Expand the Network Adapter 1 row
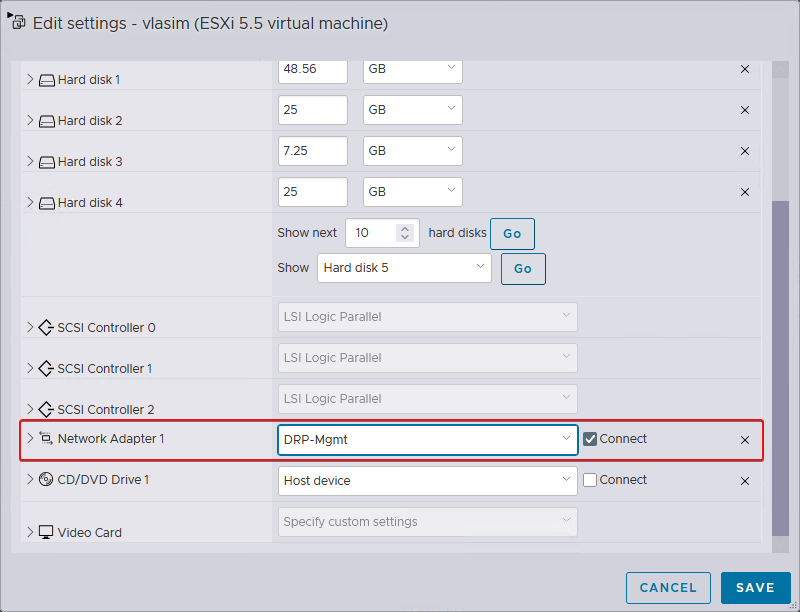 coord(30,438)
